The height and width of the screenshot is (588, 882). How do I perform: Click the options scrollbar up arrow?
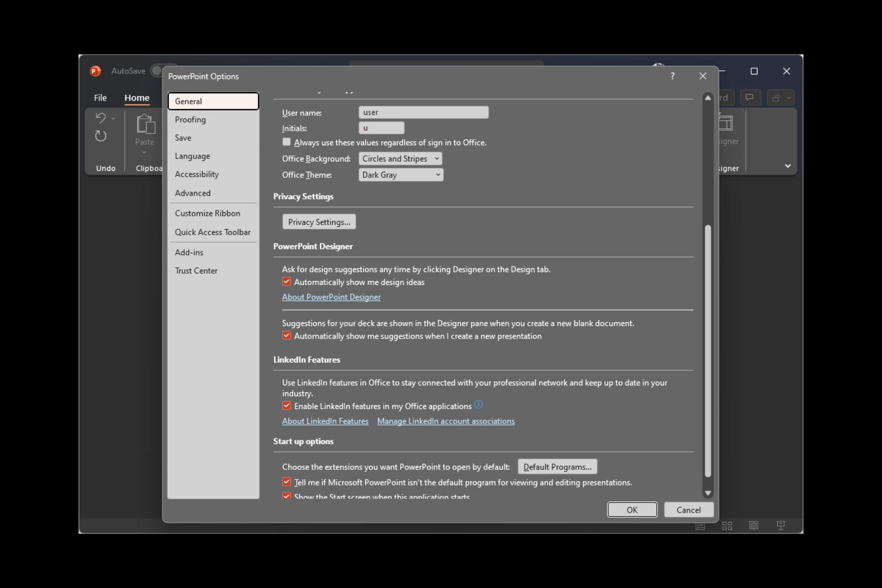click(x=708, y=97)
